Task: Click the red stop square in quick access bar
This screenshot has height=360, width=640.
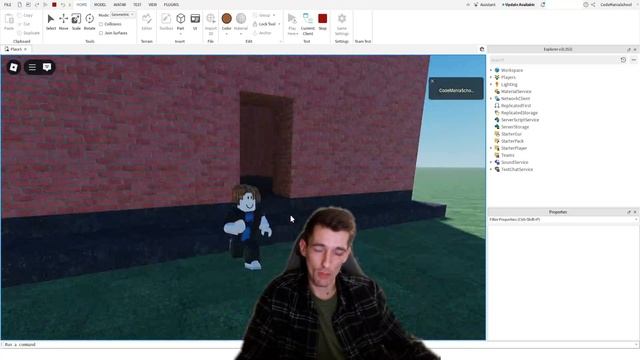Action: click(54, 4)
